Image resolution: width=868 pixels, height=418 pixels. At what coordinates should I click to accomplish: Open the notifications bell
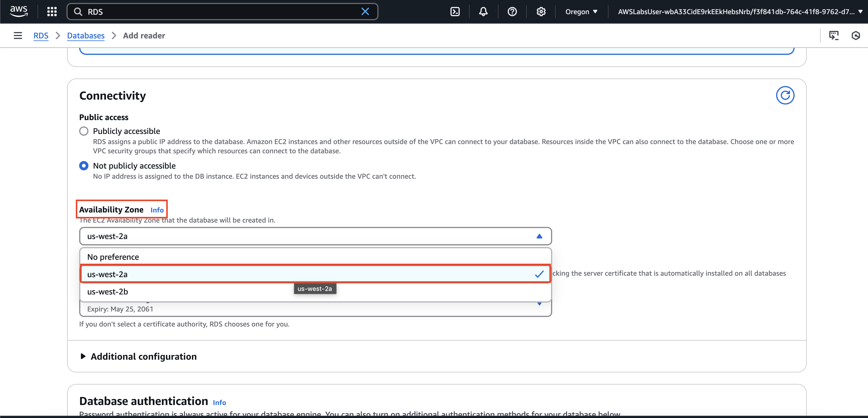[x=483, y=12]
